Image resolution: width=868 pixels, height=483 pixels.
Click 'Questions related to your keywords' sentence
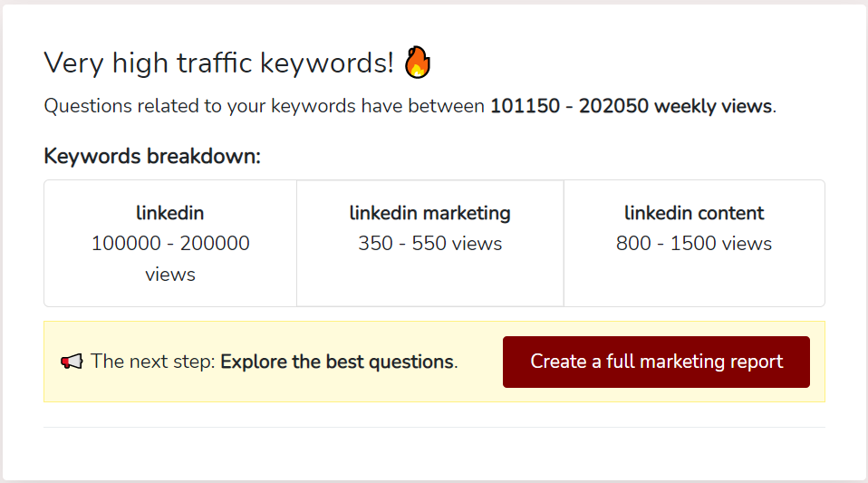point(200,106)
